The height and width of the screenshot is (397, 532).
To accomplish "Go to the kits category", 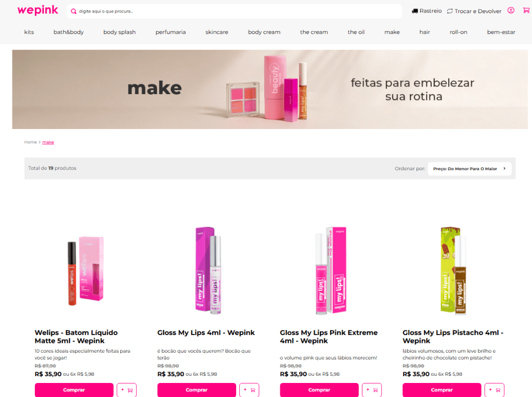I will [29, 32].
